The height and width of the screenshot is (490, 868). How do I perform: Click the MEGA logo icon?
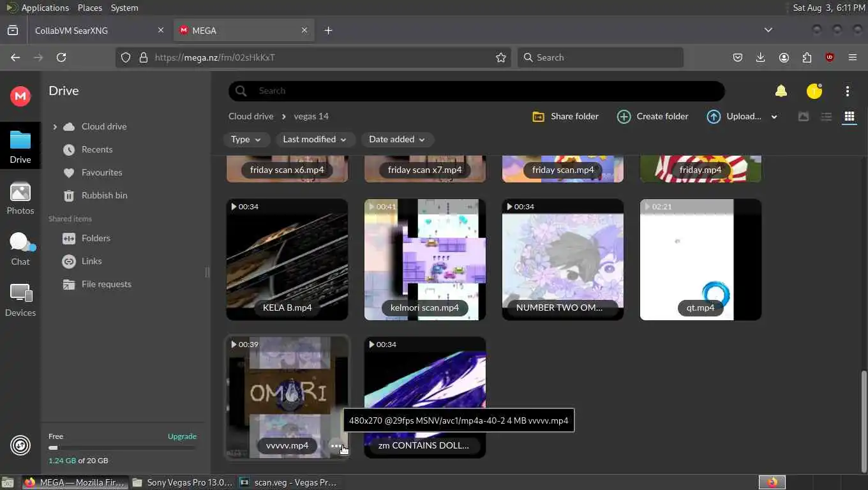click(20, 96)
